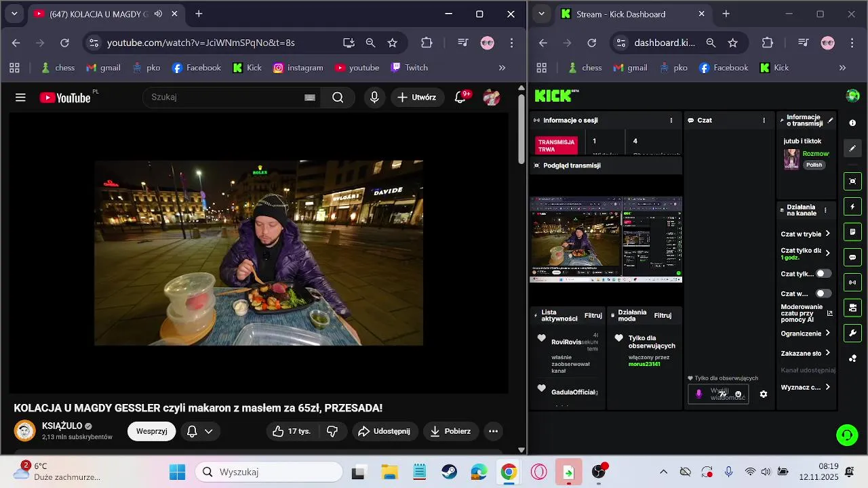Click YouTube page vertical scrollbar
This screenshot has width=868, height=488.
click(521, 129)
